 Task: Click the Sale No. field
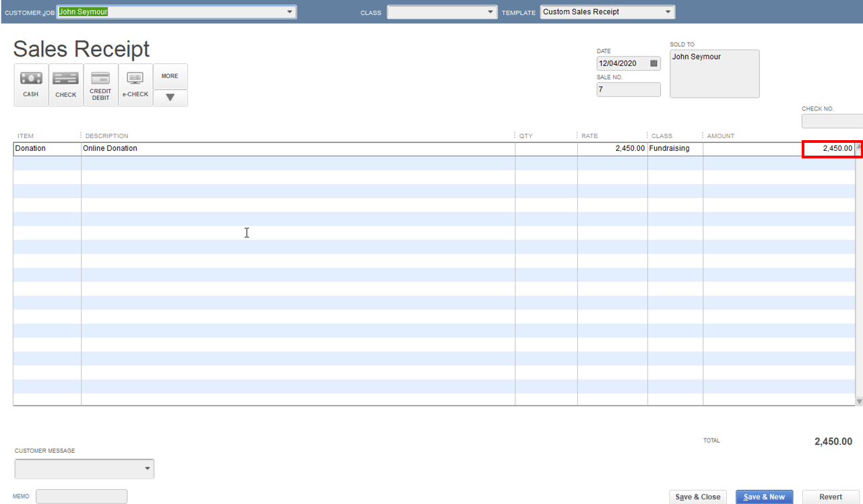point(629,90)
